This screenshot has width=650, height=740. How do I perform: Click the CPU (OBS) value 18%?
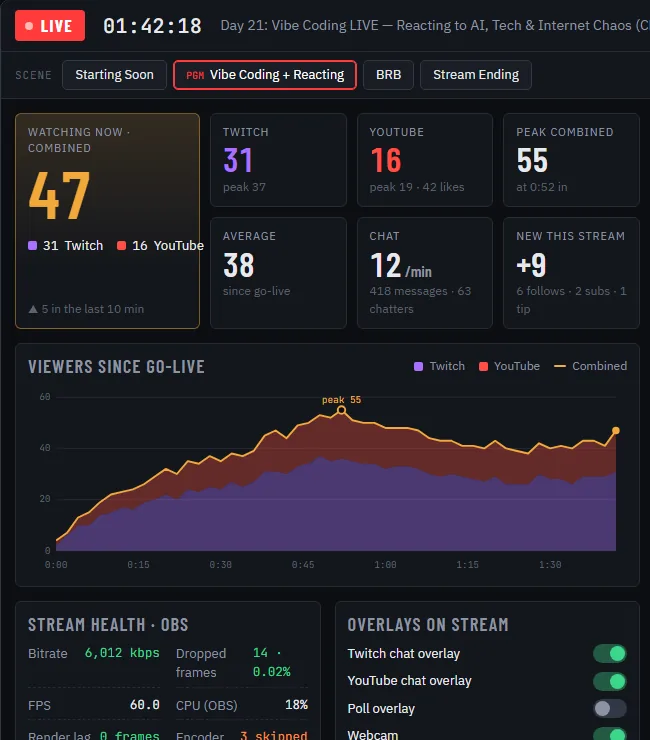coord(296,705)
